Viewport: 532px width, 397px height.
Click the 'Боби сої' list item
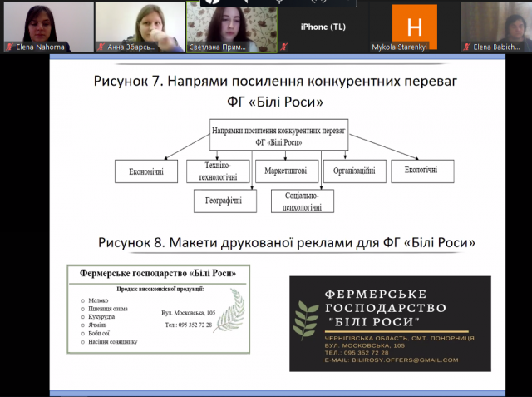99,333
